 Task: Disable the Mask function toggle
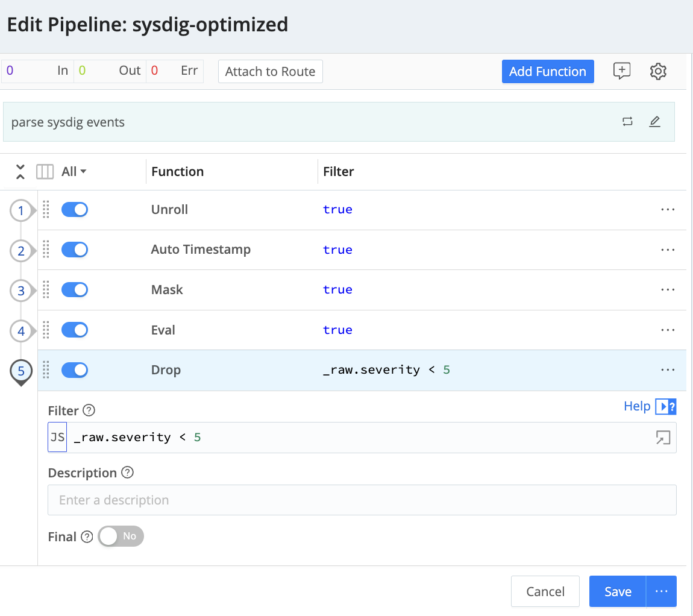[x=75, y=290]
